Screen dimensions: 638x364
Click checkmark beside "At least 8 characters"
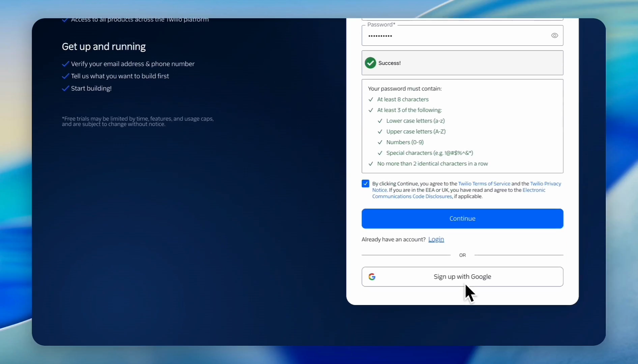(x=371, y=99)
